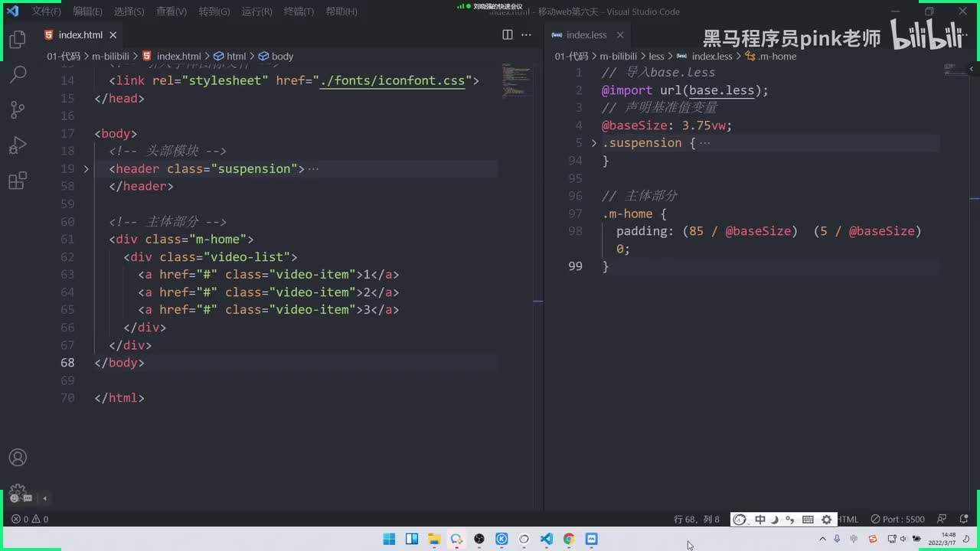This screenshot has width=980, height=551.
Task: Click the volume icon in system tray
Action: (x=903, y=539)
